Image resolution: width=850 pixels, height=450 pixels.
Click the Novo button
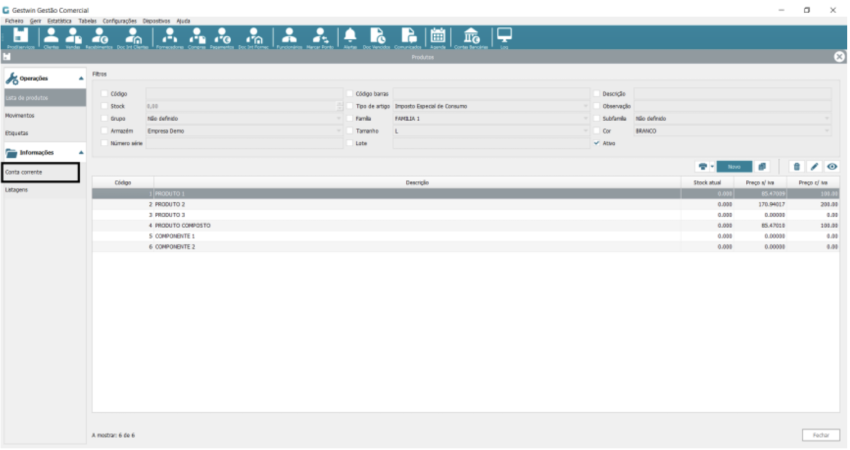click(734, 166)
